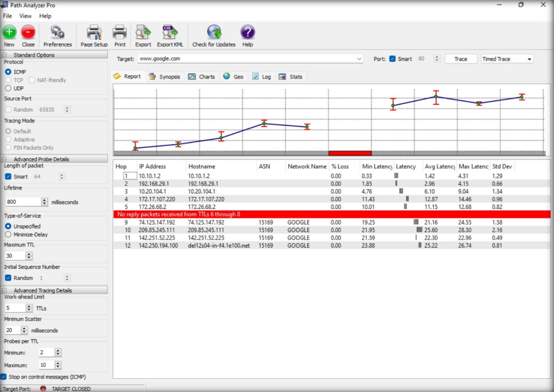
Task: Click the % Loss column header
Action: click(344, 166)
